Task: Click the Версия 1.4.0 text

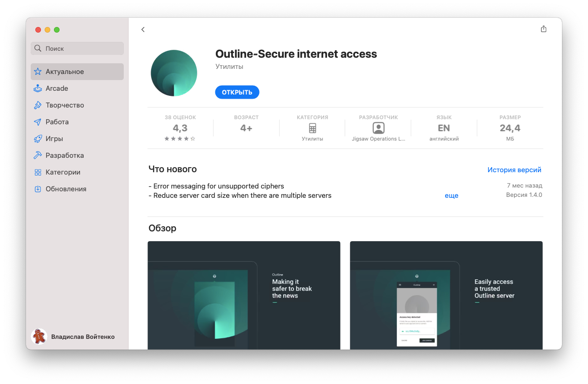Action: (524, 195)
